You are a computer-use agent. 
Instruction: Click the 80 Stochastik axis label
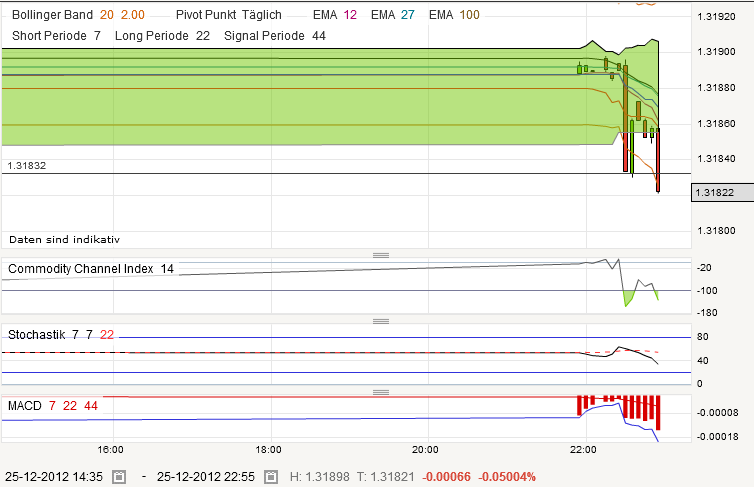[x=703, y=337]
